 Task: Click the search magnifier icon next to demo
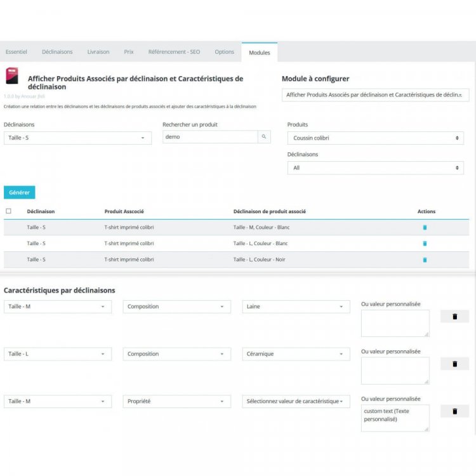[264, 137]
